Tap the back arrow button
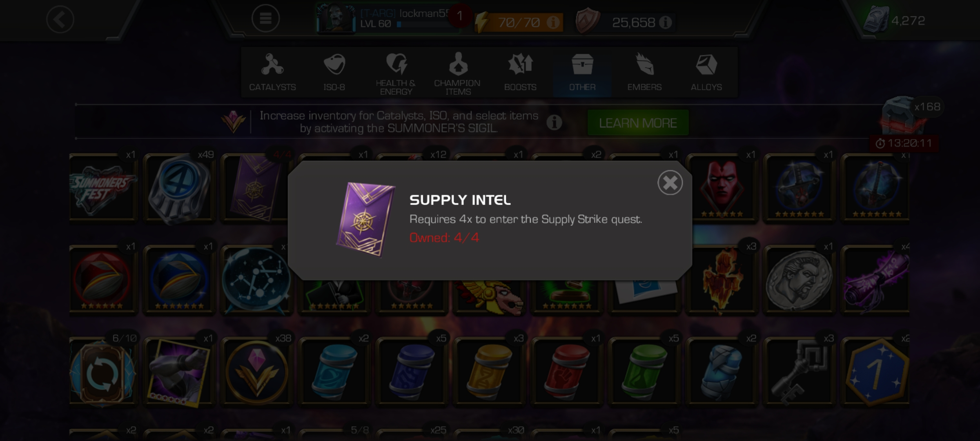 [60, 19]
